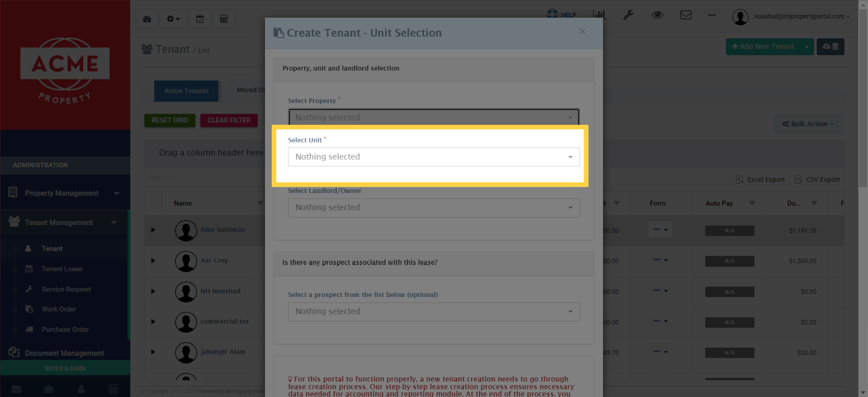Open the reports bar-chart icon
This screenshot has width=868, height=397.
tap(599, 14)
